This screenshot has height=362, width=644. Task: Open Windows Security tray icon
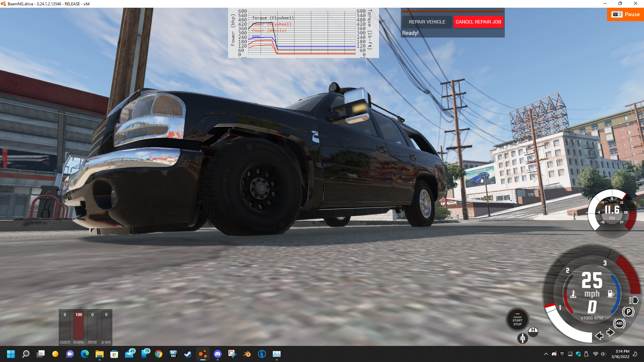(578, 354)
